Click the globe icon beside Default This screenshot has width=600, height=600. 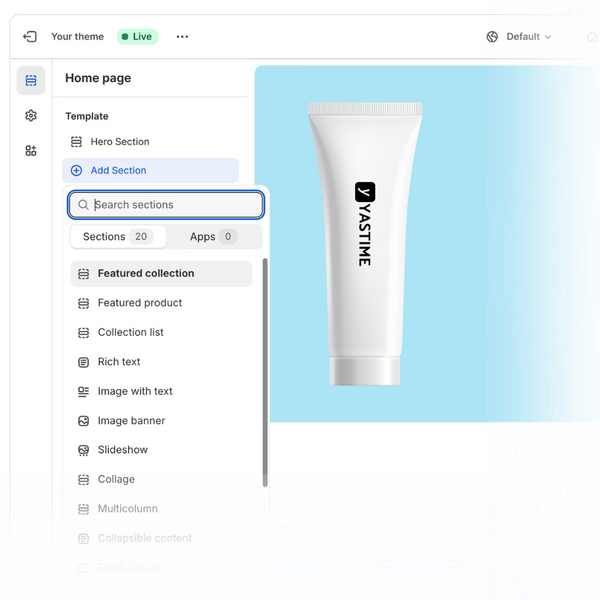click(492, 37)
